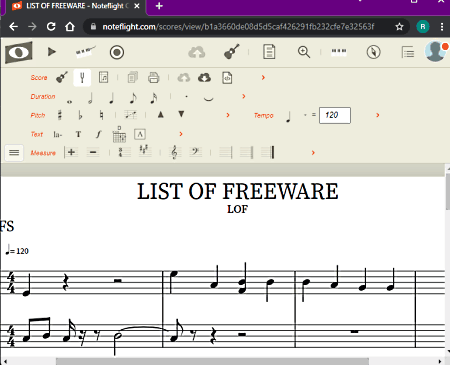Add dynamics with the f icon
The image size is (450, 365).
coord(98,134)
